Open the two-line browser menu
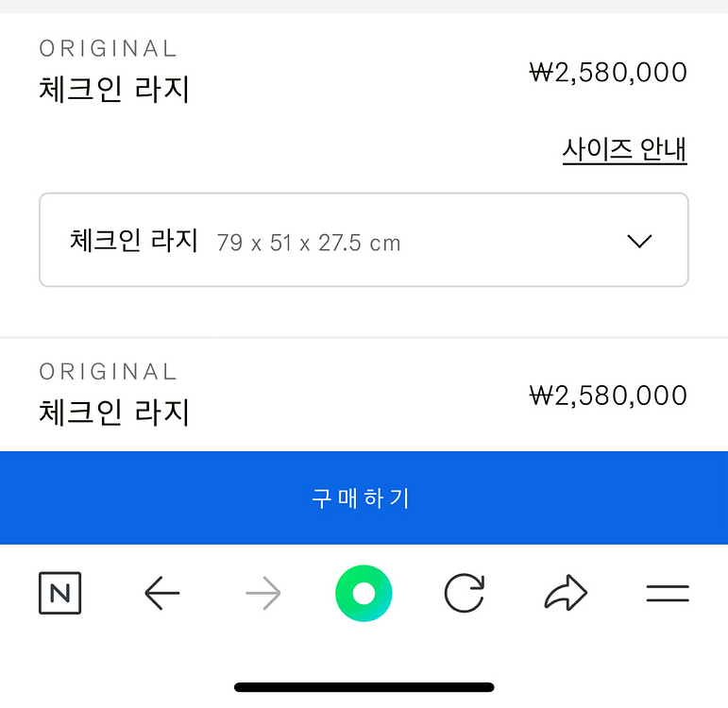728x708 pixels. 668,594
